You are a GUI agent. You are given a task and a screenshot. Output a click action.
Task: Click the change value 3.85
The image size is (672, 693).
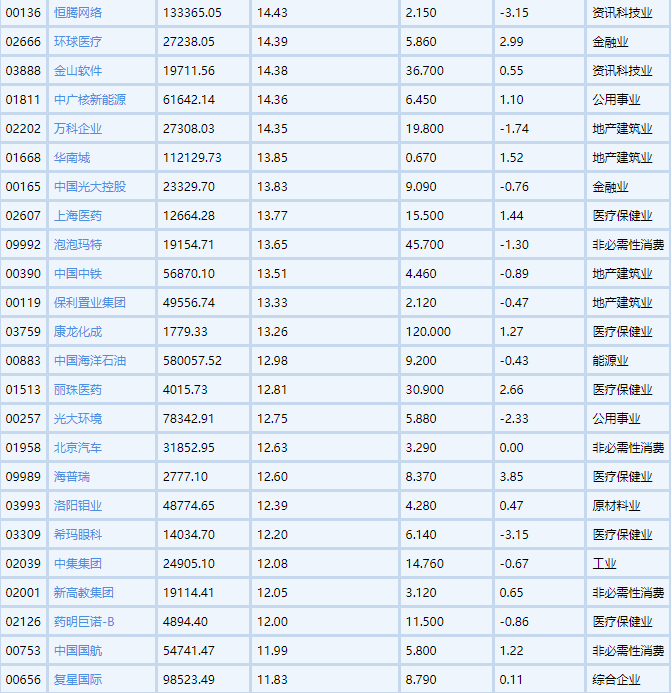point(512,476)
